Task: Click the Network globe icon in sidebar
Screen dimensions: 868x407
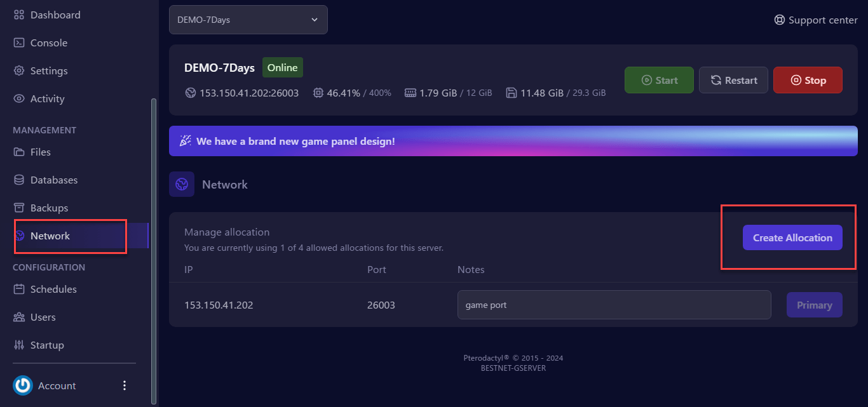Action: click(19, 236)
